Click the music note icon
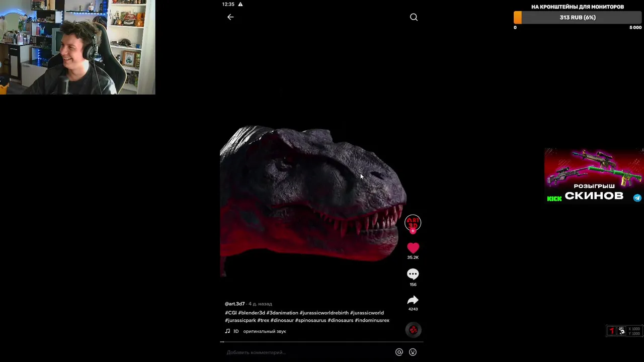Viewport: 644px width, 362px height. [227, 331]
